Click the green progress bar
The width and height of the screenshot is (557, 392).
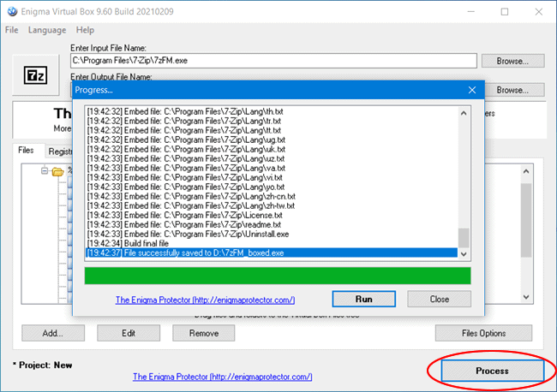click(x=278, y=275)
